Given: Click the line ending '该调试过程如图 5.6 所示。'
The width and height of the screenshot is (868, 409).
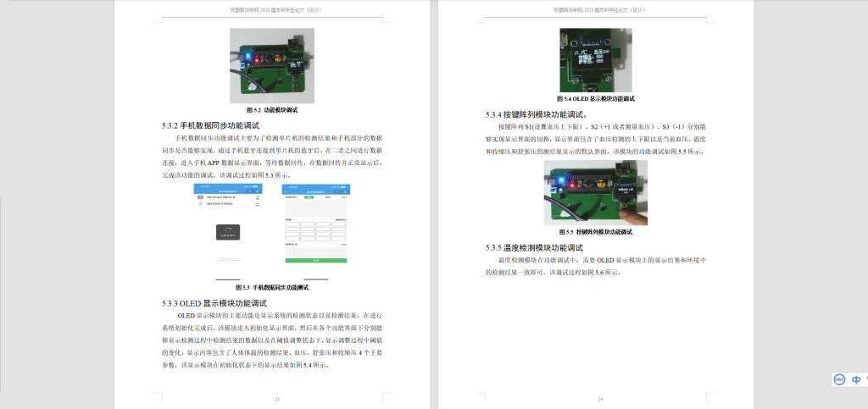Looking at the screenshot, I should [x=553, y=273].
